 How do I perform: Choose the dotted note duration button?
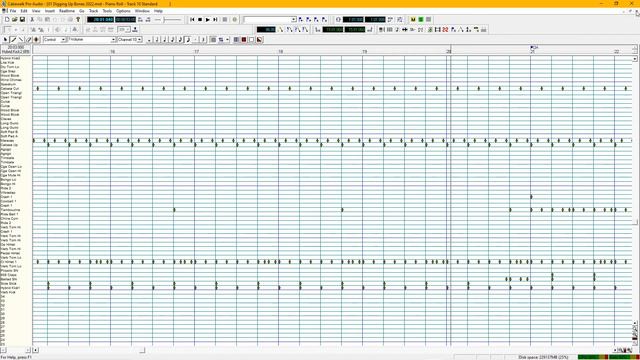click(x=196, y=40)
